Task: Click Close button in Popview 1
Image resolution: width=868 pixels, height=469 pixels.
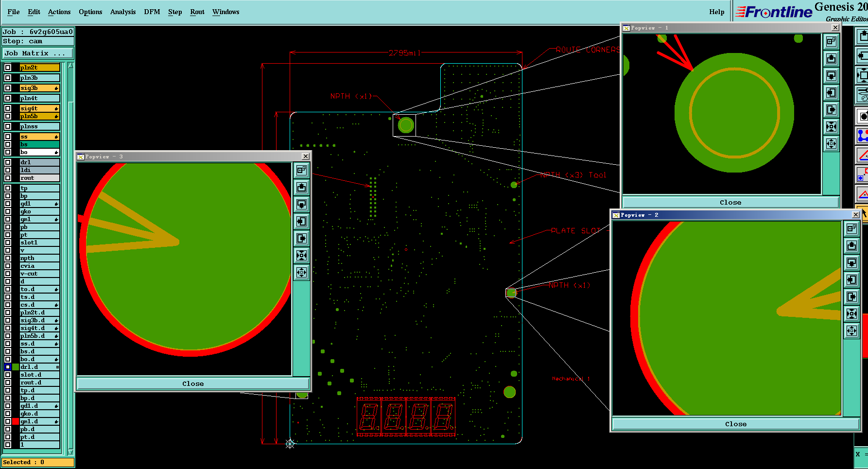Action: (730, 202)
